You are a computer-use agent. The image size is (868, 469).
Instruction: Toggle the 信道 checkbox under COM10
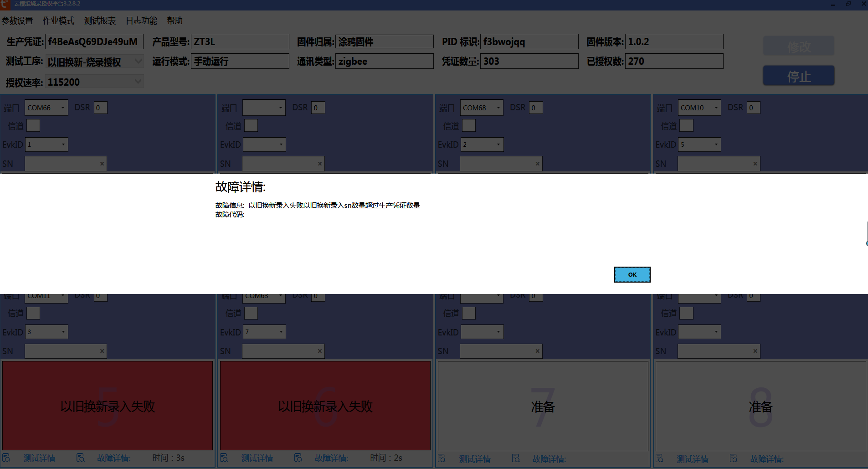tap(687, 125)
